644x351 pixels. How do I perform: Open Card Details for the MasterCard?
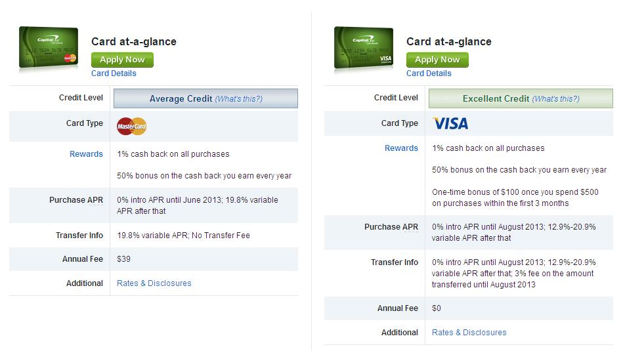(114, 73)
